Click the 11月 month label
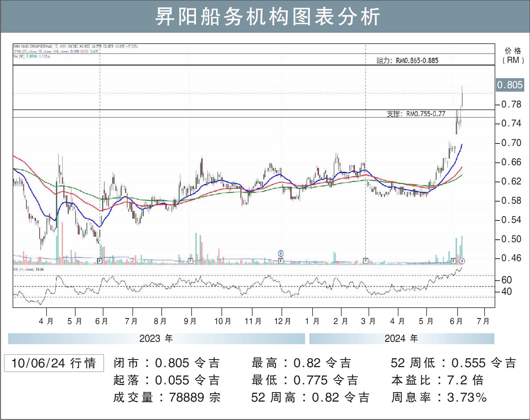The image size is (530, 420). [x=253, y=321]
